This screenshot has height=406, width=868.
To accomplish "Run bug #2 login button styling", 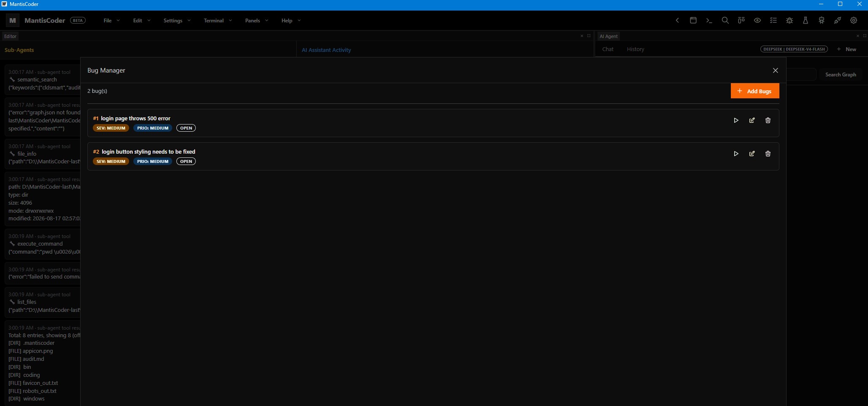I will 736,154.
